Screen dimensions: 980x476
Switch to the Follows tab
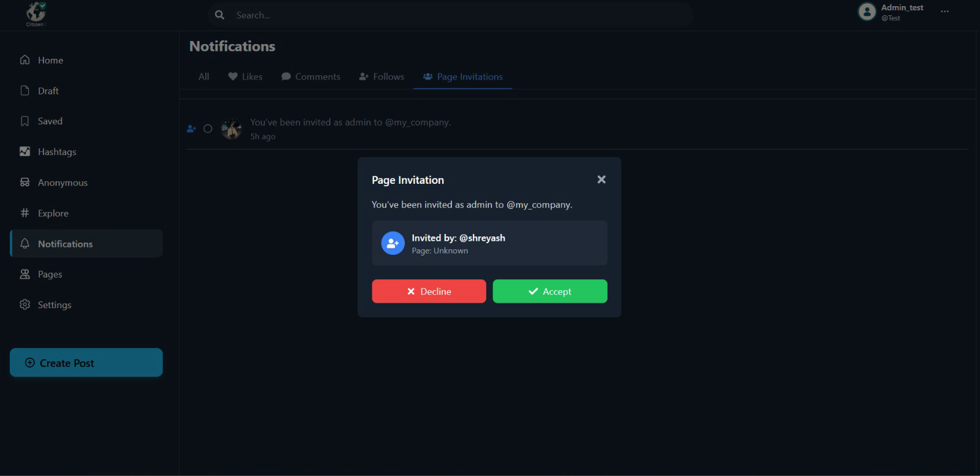[382, 77]
